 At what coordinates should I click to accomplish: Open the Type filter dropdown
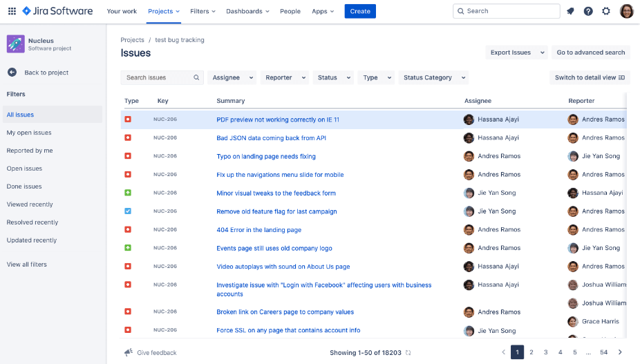[x=376, y=77]
